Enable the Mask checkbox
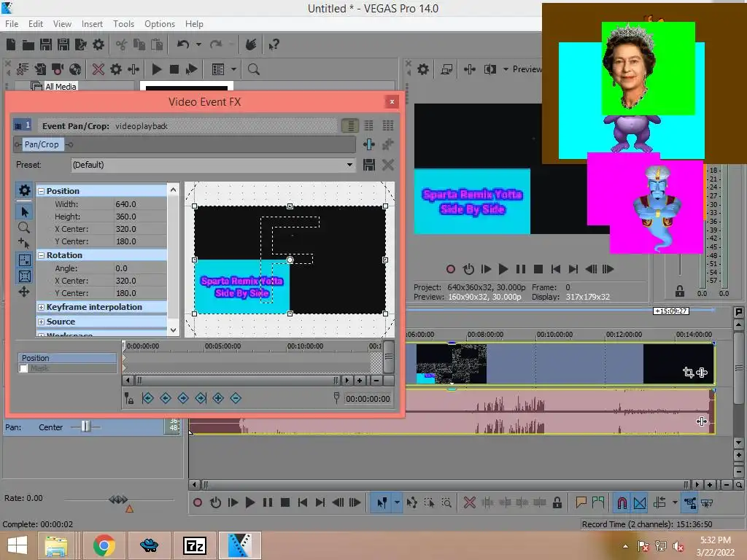The image size is (747, 560). click(x=23, y=368)
